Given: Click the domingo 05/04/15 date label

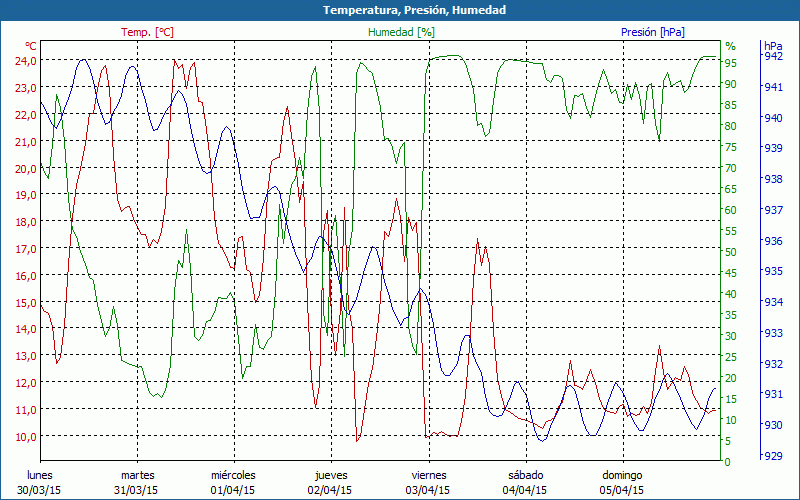Looking at the screenshot, I should (x=622, y=482).
